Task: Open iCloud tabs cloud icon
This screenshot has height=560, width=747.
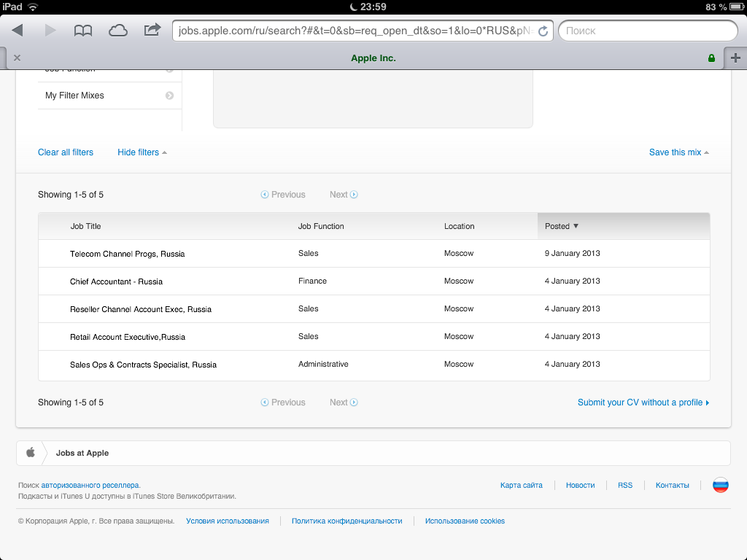Action: 117,31
